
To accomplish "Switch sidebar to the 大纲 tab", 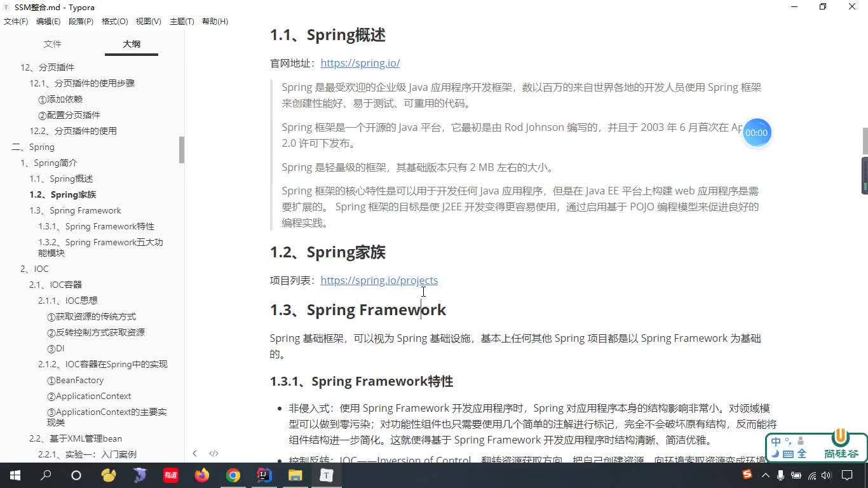I will (x=132, y=44).
